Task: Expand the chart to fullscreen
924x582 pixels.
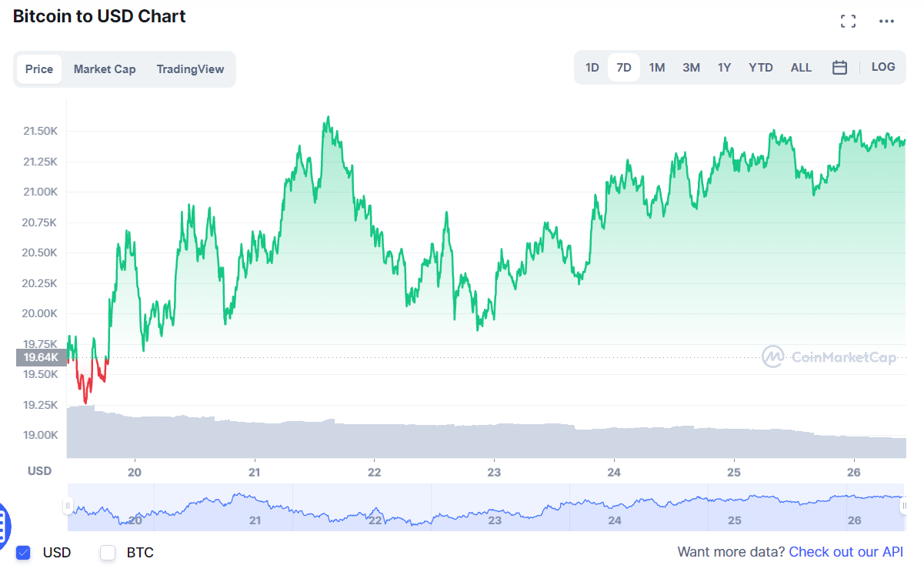Action: pos(849,21)
